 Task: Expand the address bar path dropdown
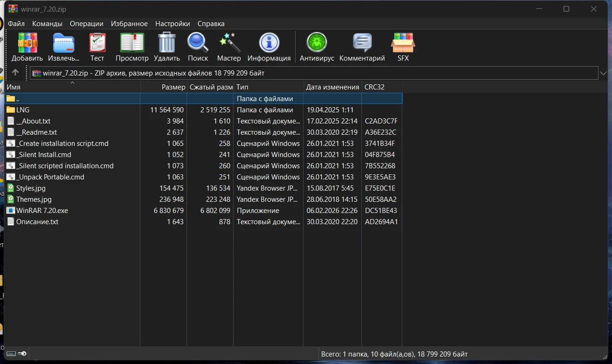tap(603, 73)
